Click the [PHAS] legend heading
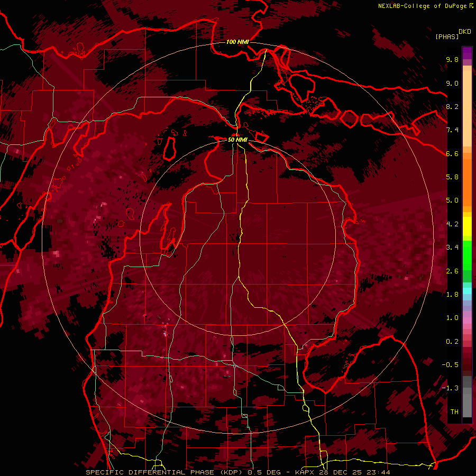 pos(447,36)
